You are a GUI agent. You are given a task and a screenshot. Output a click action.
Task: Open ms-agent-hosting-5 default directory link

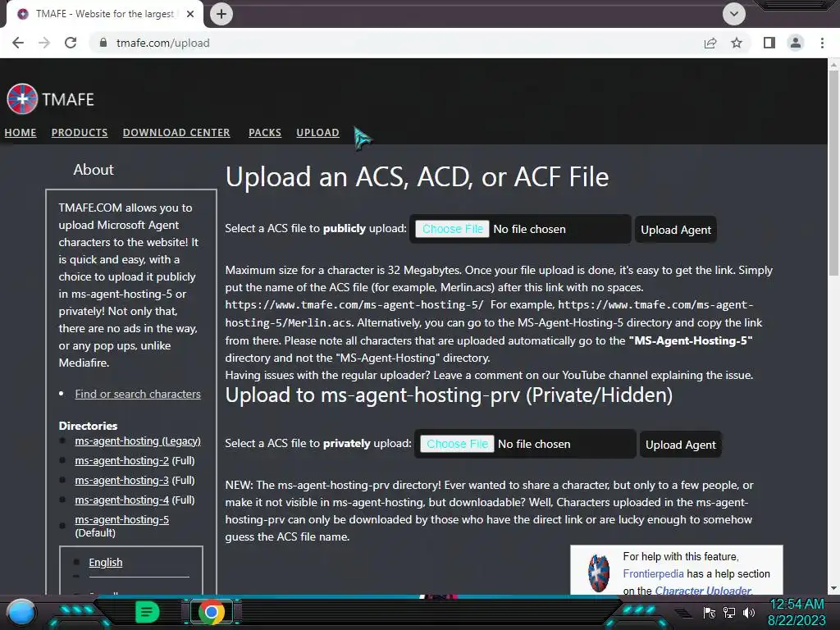[121, 519]
